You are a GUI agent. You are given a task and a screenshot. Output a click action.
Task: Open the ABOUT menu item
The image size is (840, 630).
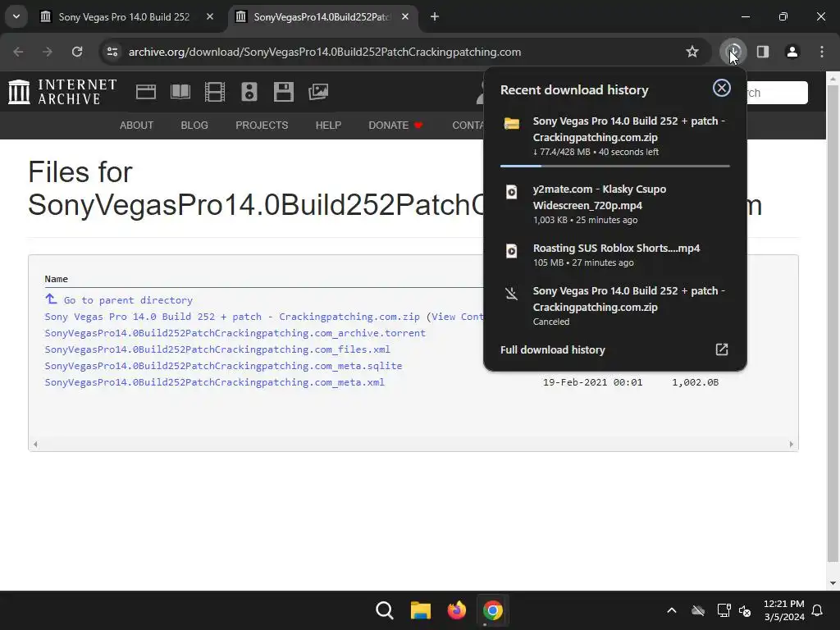(x=137, y=126)
